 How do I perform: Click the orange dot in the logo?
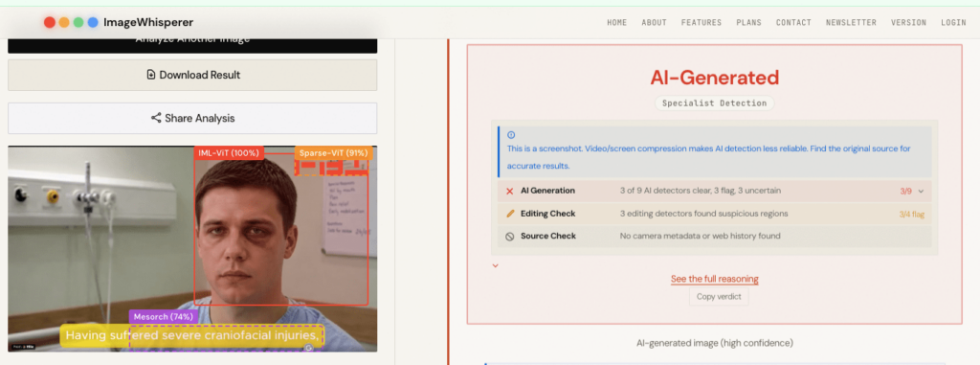64,23
